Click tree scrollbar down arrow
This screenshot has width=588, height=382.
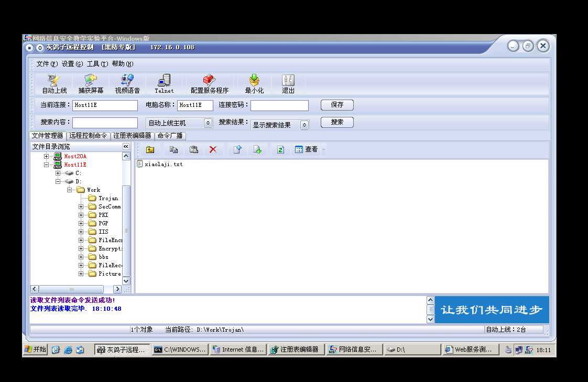(126, 281)
